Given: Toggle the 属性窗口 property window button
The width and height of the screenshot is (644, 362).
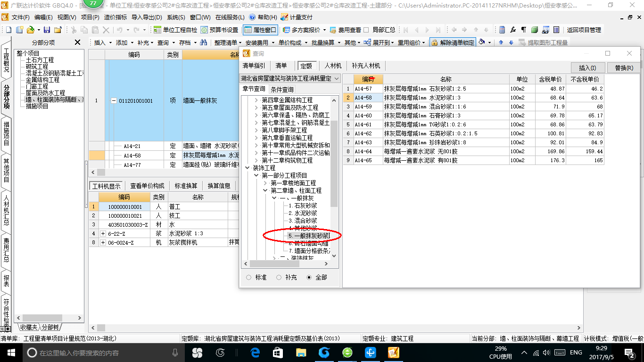Looking at the screenshot, I should coord(261,30).
